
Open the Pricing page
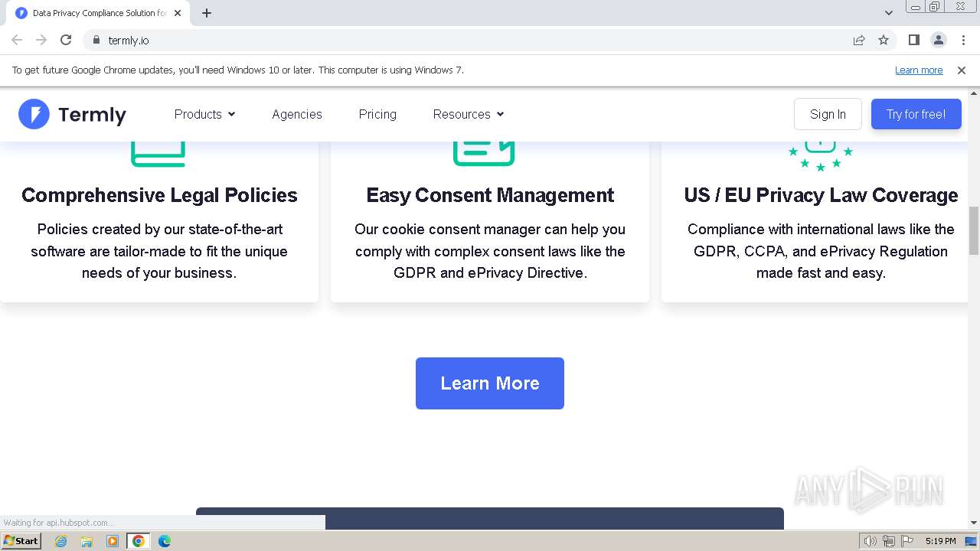[x=377, y=114]
